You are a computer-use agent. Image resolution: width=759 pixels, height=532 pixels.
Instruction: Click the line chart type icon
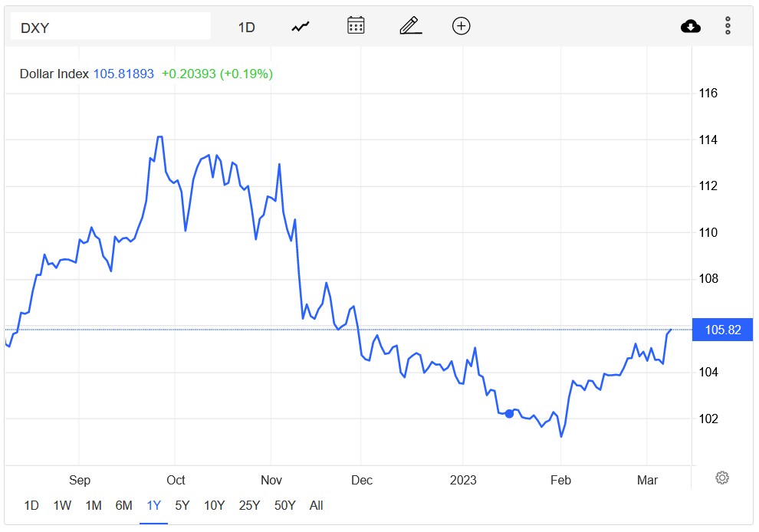click(300, 27)
